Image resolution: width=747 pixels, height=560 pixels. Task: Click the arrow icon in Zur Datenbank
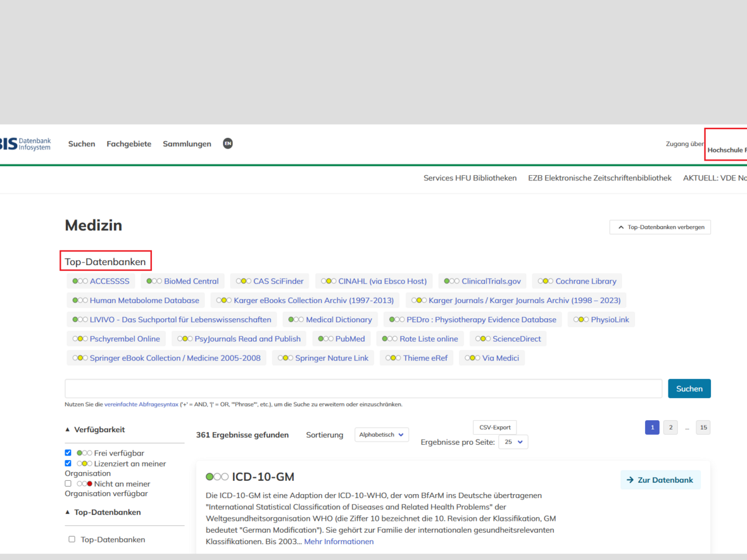(x=631, y=480)
